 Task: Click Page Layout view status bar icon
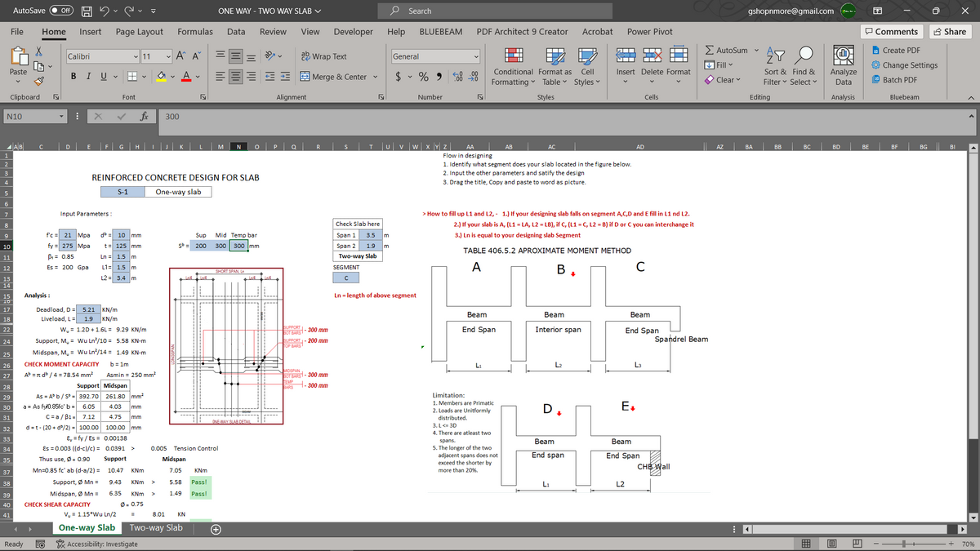pyautogui.click(x=834, y=543)
